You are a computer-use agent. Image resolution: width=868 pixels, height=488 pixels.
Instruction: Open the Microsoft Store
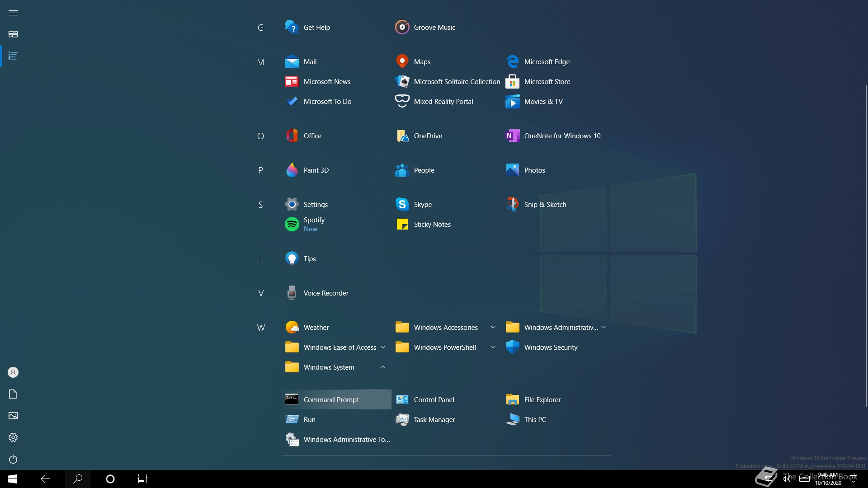[557, 82]
